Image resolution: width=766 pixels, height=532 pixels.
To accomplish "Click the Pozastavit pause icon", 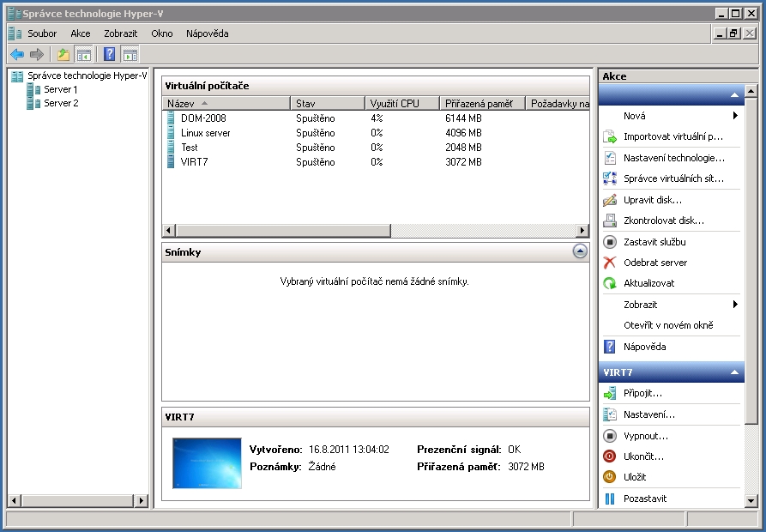I will click(610, 499).
